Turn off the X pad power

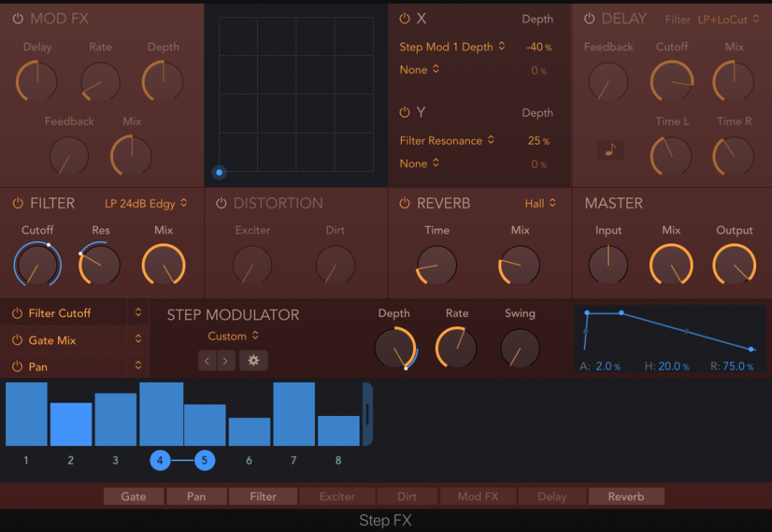point(405,19)
